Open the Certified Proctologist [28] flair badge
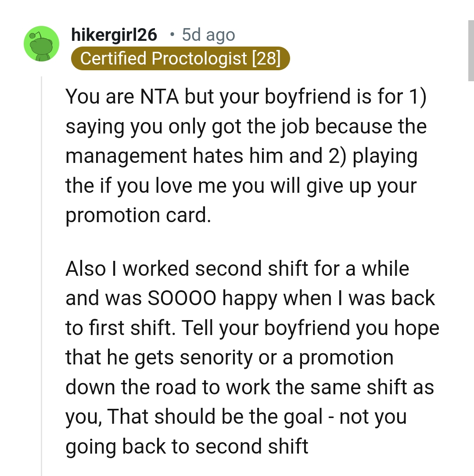Screen dimensions: 474x476 [181, 58]
